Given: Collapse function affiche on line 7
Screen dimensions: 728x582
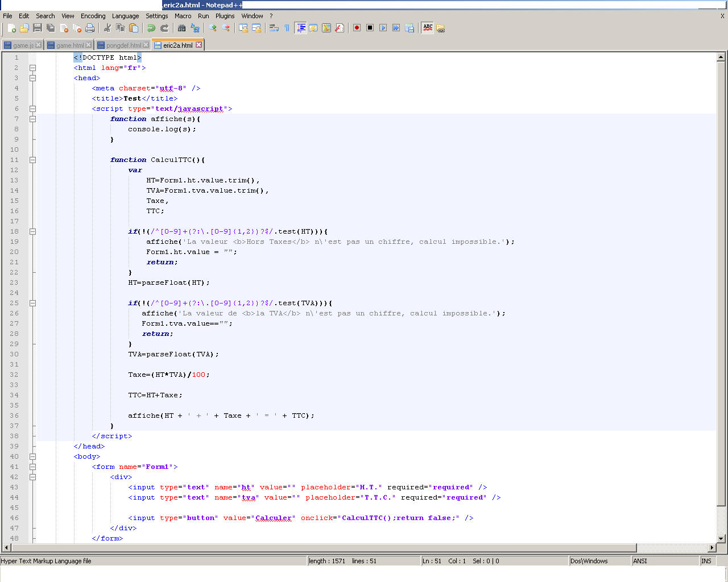Looking at the screenshot, I should pos(32,119).
